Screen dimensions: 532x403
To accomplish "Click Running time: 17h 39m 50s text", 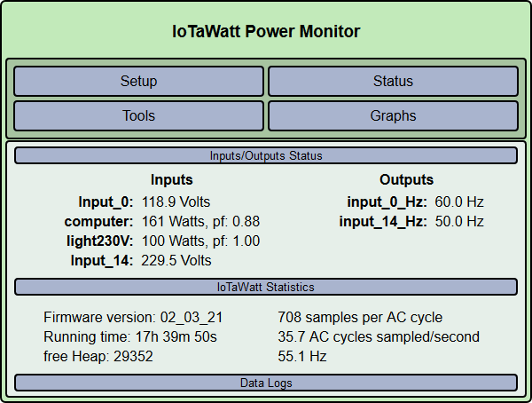I will [130, 337].
